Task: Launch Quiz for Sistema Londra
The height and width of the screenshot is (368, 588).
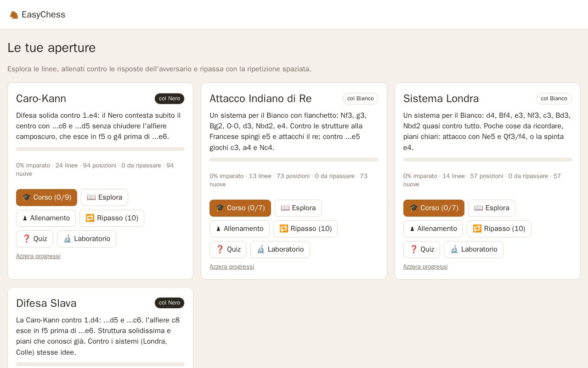Action: 422,249
